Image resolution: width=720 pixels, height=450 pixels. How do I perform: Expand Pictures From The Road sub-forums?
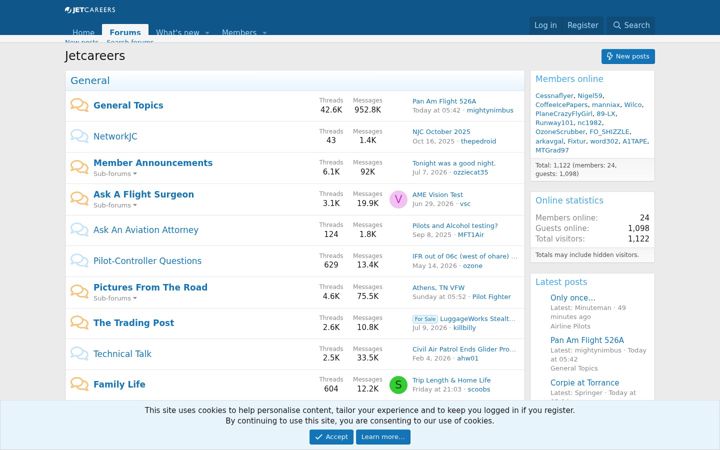(115, 298)
